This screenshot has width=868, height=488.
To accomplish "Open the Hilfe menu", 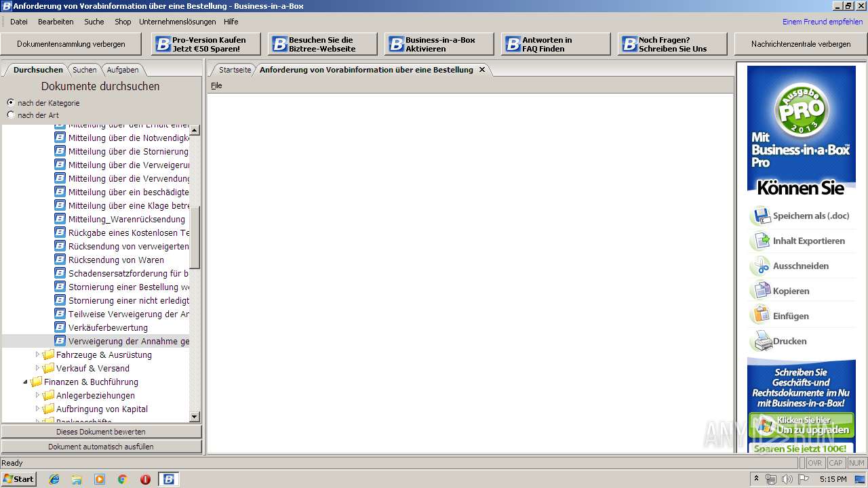I will (231, 22).
